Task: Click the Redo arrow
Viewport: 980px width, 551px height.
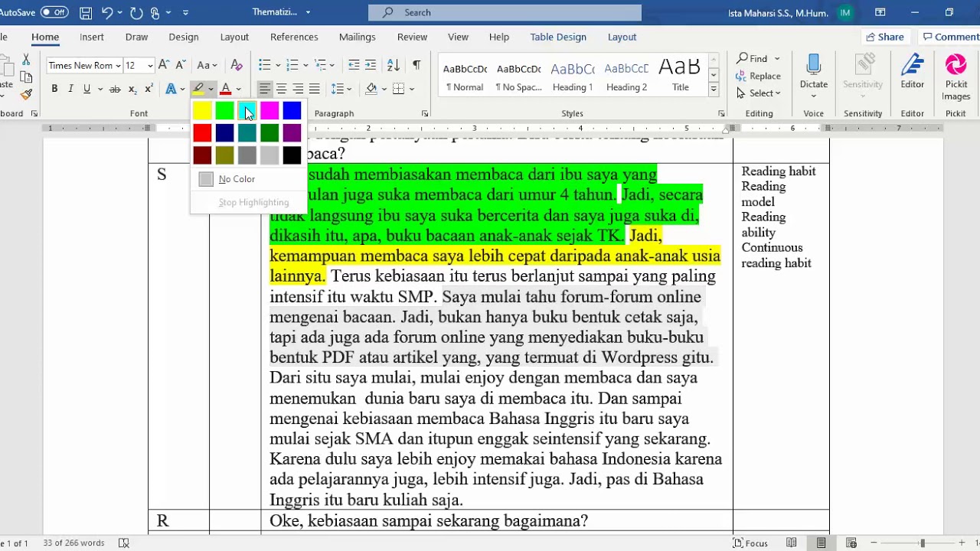Action: pos(136,12)
